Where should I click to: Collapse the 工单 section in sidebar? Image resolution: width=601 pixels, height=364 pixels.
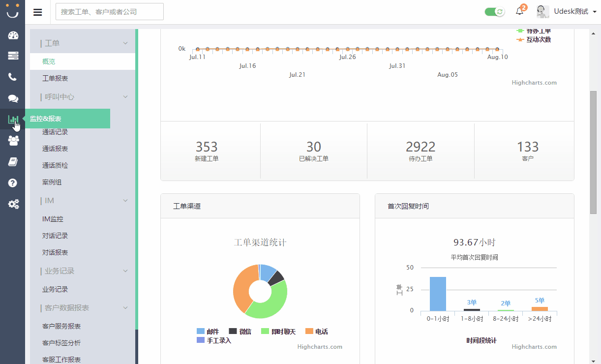(125, 43)
